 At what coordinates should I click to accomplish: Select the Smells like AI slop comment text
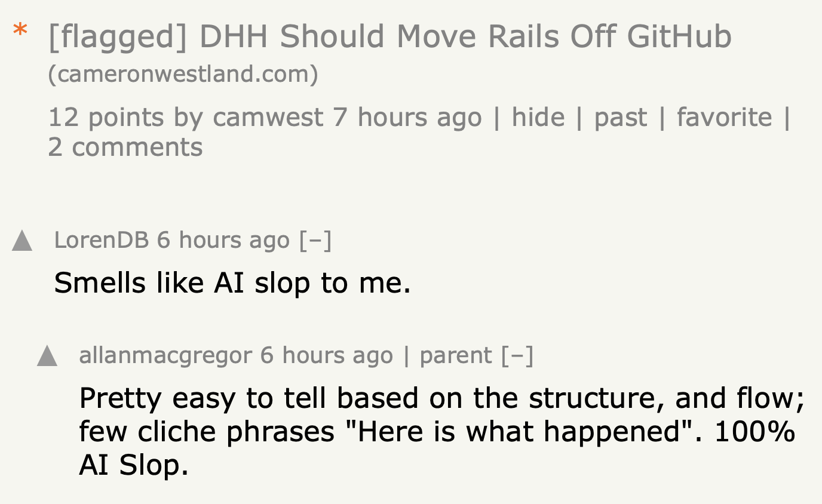click(x=232, y=282)
